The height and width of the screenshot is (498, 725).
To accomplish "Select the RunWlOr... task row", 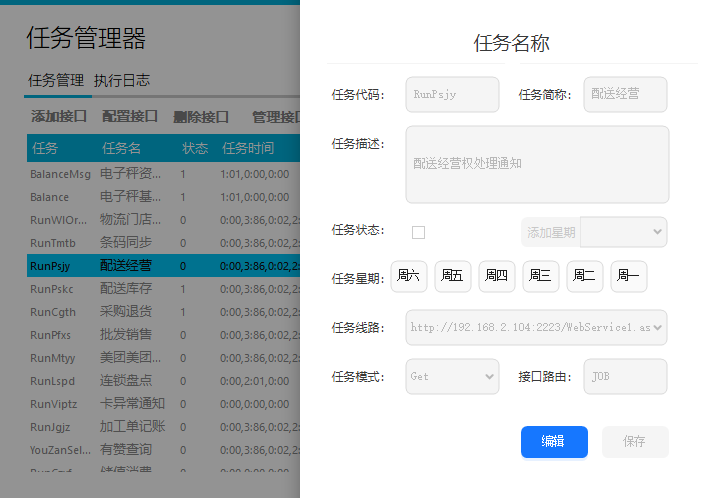I will (163, 220).
